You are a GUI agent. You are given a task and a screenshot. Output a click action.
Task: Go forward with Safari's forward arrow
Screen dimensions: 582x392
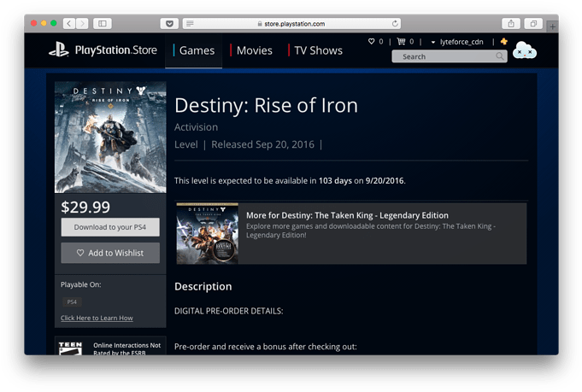point(82,24)
